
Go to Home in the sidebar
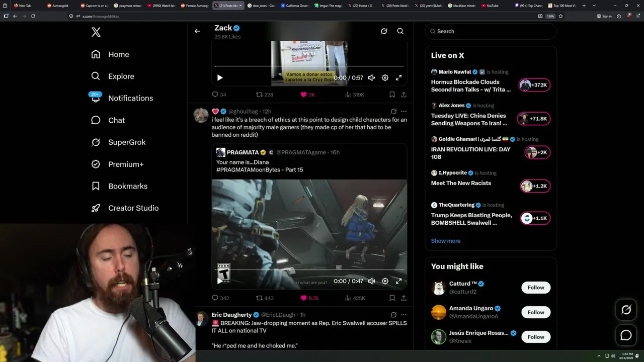pos(110,54)
